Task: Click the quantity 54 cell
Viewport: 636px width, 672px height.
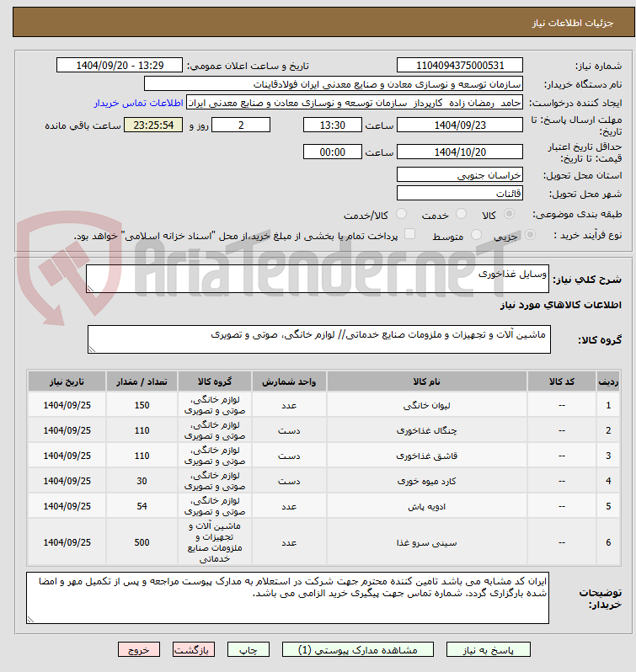Action: pyautogui.click(x=142, y=506)
